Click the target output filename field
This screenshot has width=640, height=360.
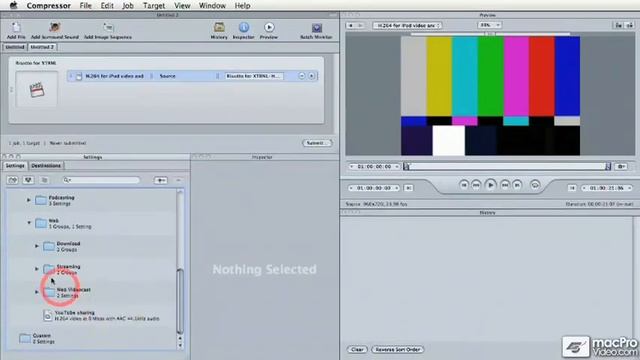[254, 76]
